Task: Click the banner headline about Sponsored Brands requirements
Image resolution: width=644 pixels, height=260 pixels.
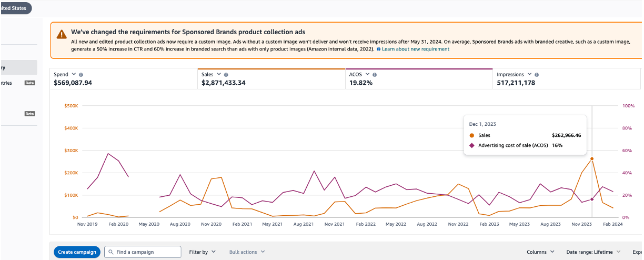Action: pyautogui.click(x=188, y=32)
